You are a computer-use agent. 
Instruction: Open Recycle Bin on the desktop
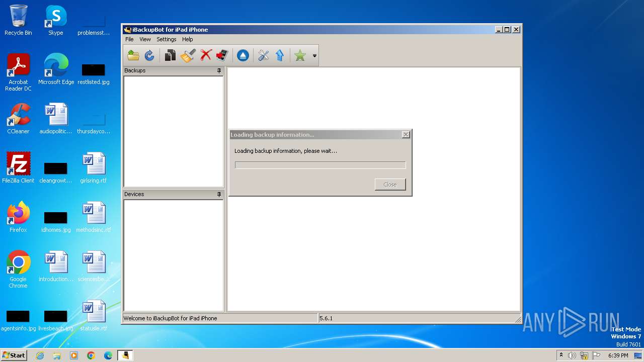[18, 20]
